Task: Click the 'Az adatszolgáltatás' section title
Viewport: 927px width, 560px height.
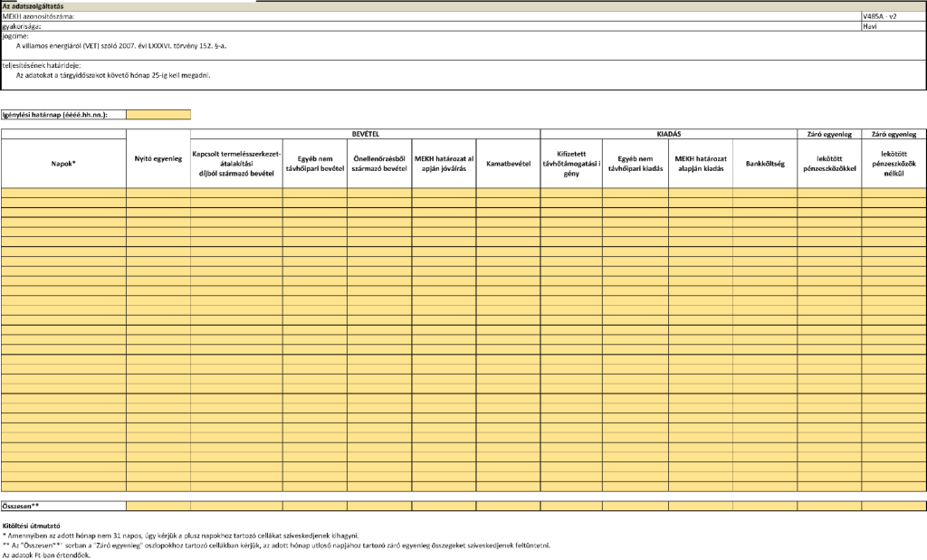Action: click(x=33, y=6)
